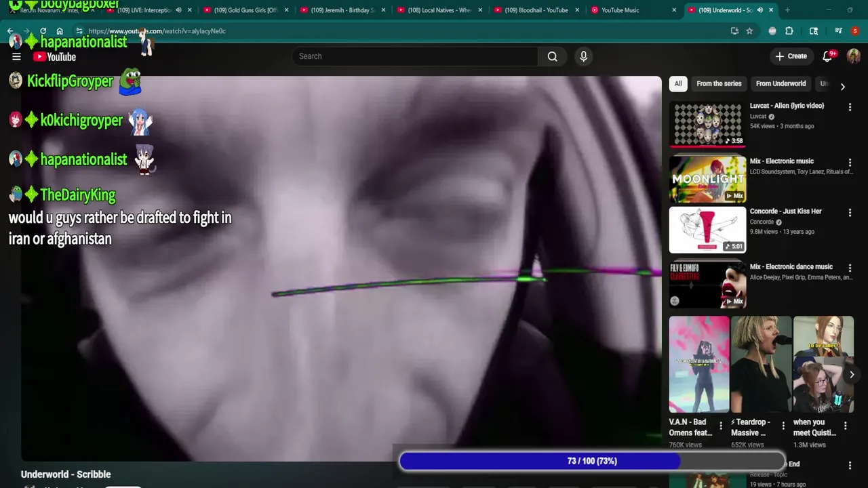868x488 pixels.
Task: Open YouTube notifications bell
Action: [x=827, y=56]
